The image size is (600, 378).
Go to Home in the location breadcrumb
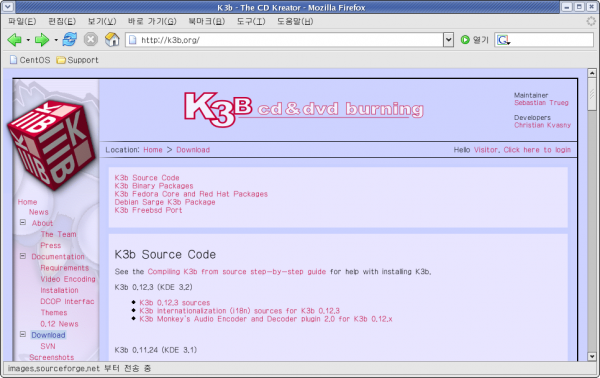pyautogui.click(x=153, y=150)
